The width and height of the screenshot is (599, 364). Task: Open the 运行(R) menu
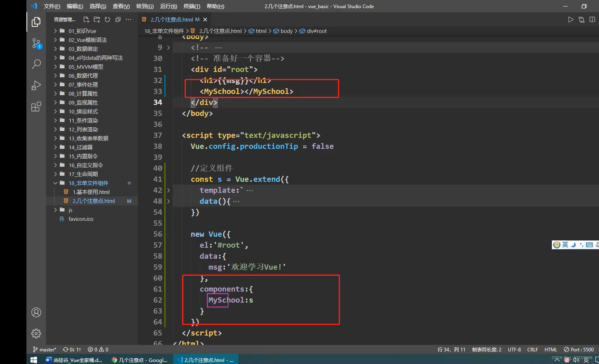click(168, 6)
